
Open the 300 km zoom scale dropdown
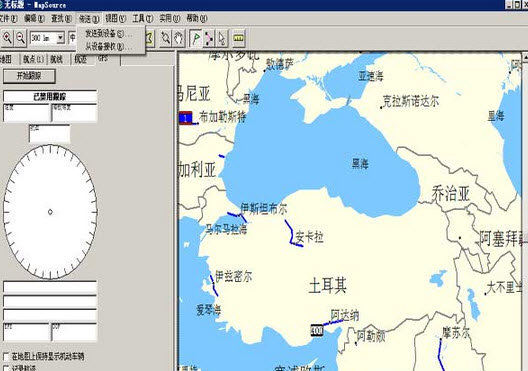coord(60,38)
